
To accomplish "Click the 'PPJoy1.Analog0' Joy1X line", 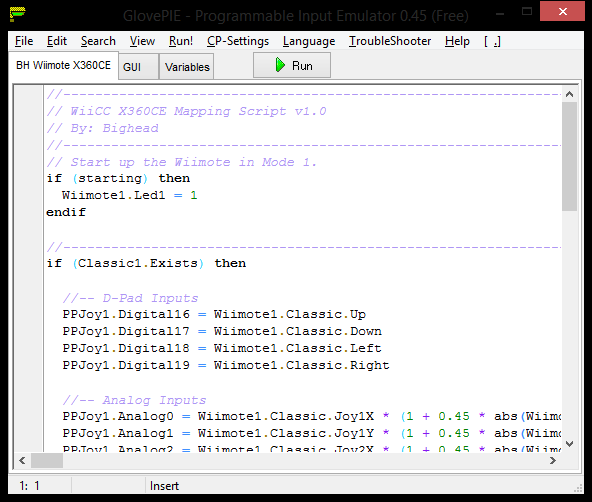I will pyautogui.click(x=311, y=416).
